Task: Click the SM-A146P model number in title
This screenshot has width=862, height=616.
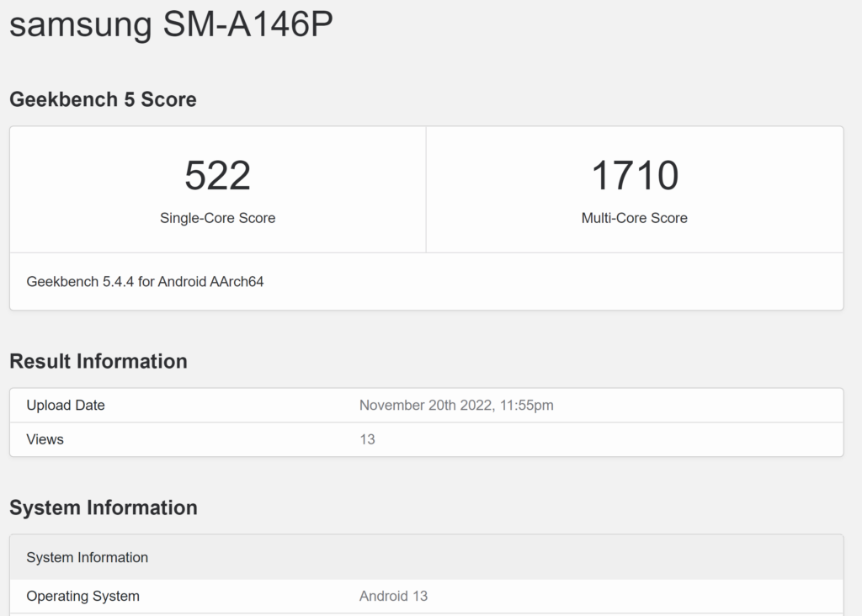Action: [247, 24]
